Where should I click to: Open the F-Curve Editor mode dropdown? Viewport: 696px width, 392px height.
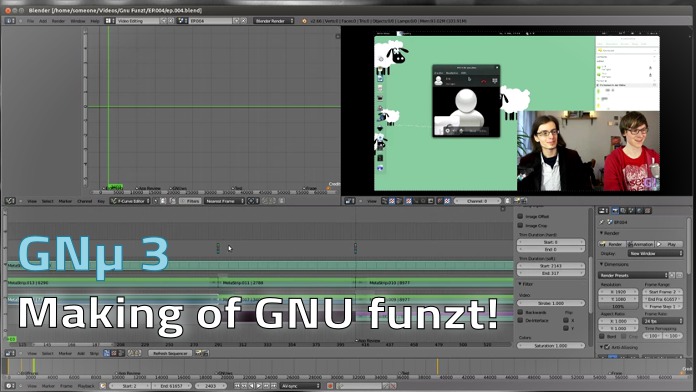click(x=130, y=201)
